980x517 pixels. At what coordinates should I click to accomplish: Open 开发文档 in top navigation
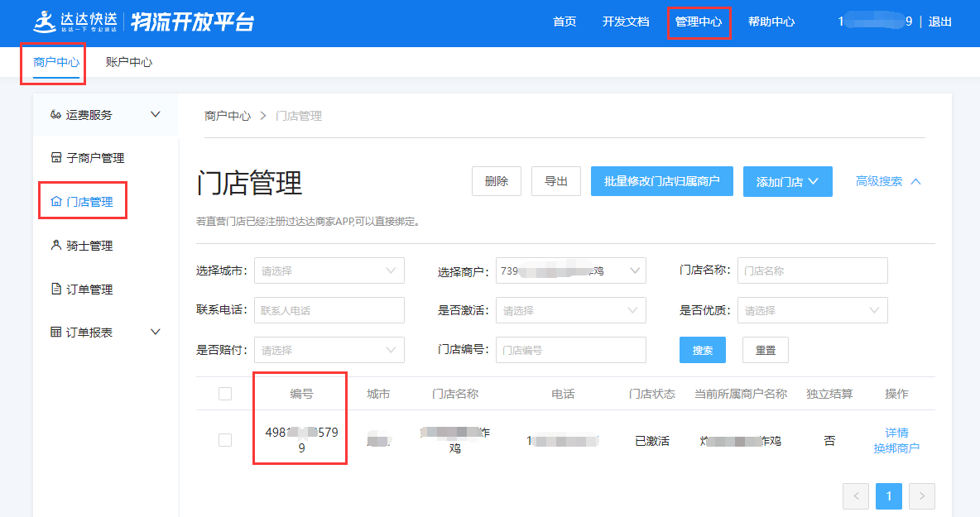tap(626, 22)
